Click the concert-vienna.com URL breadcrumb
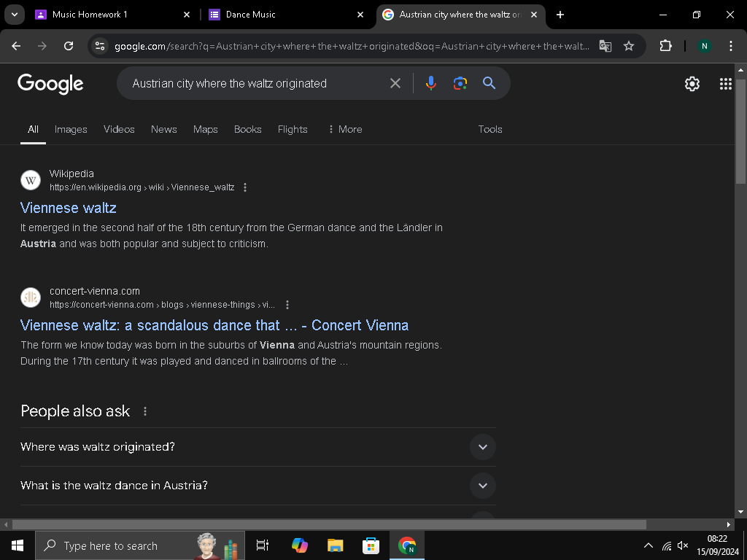 (x=163, y=305)
